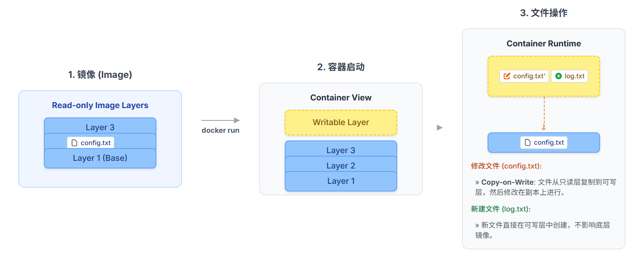
Task: Click Layer 3 in Container View
Action: (x=341, y=150)
